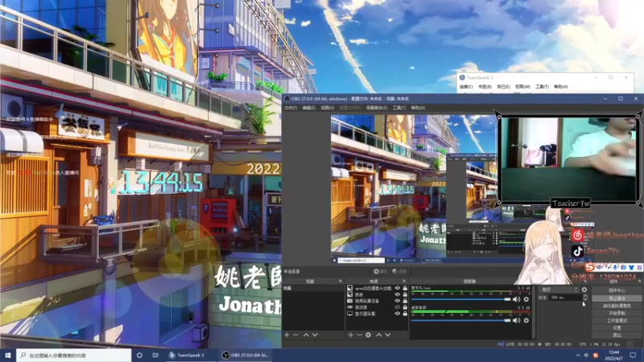Click the Filters button above Sources
The height and width of the screenshot is (362, 644).
pyautogui.click(x=399, y=271)
